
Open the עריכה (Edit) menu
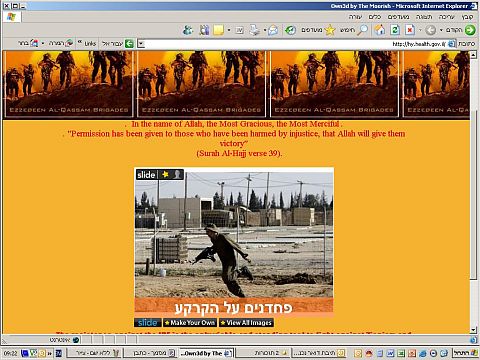(446, 17)
